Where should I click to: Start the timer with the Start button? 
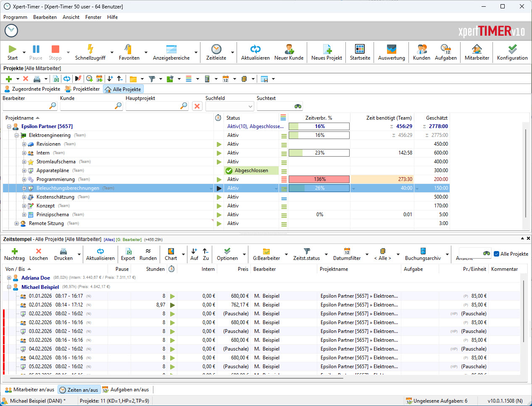13,52
